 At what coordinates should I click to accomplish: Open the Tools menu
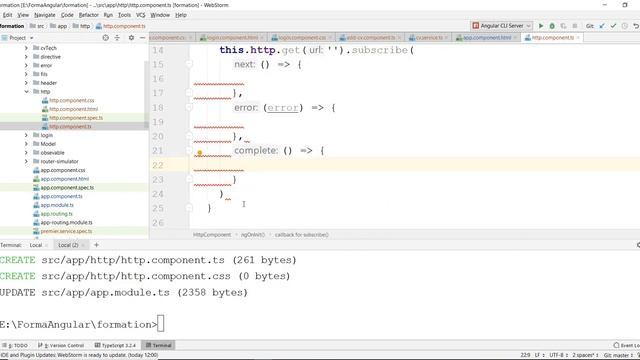(x=124, y=15)
